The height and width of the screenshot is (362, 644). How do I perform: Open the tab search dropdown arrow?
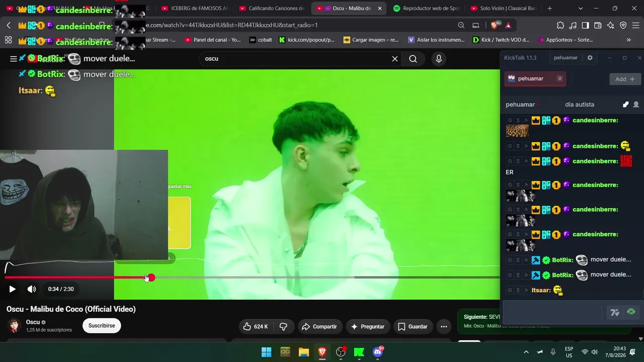point(581,9)
